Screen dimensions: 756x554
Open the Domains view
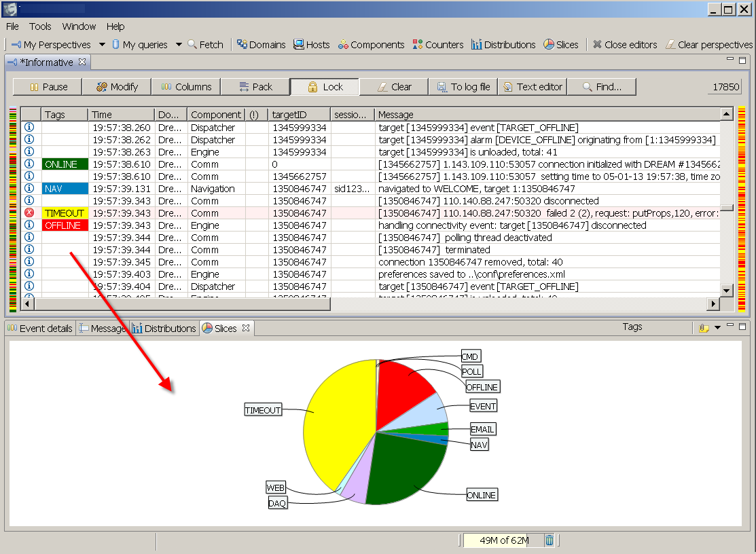point(261,45)
